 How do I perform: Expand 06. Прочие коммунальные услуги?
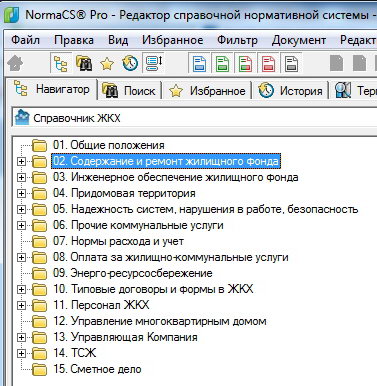point(21,226)
